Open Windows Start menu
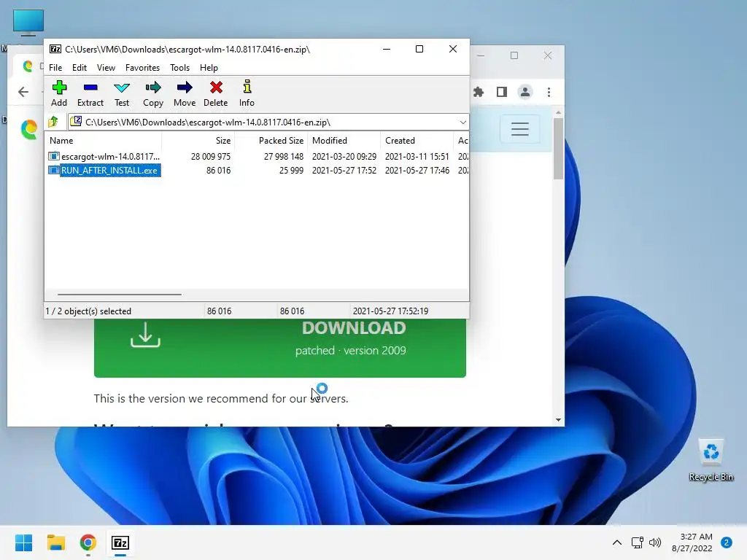747x560 pixels. tap(24, 542)
